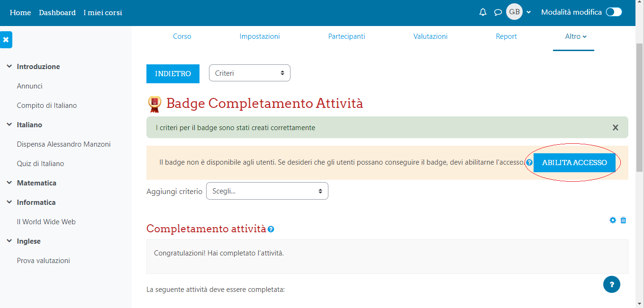
Task: Toggle the Modalità modifica switch
Action: click(x=614, y=12)
